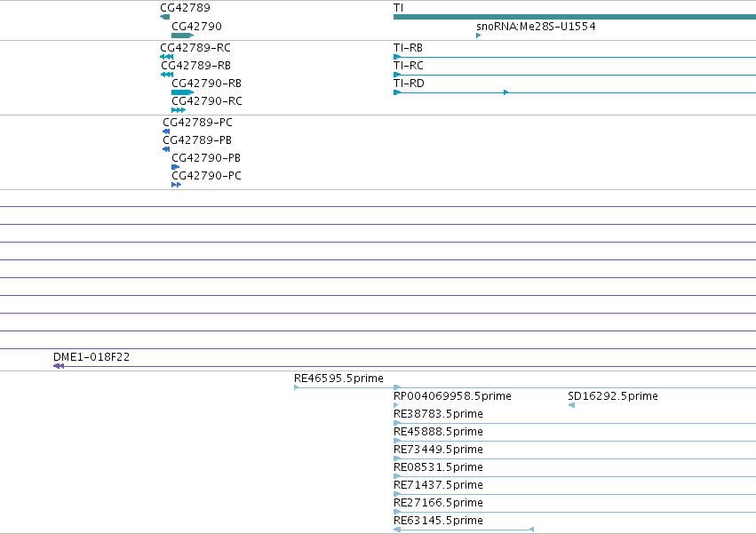Select the RE08531.5prime label
Screen dimensions: 756x534
(438, 468)
